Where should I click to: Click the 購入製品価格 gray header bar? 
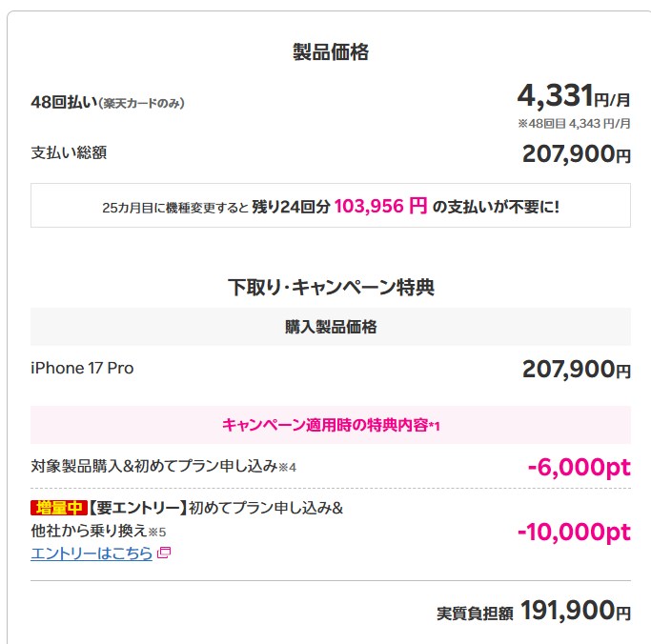(330, 327)
